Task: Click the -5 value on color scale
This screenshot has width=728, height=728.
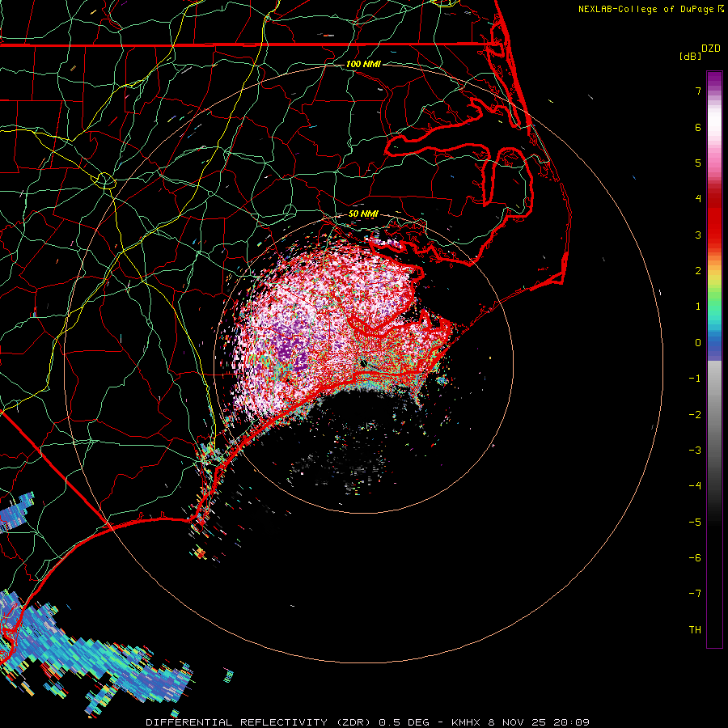Action: 695,523
